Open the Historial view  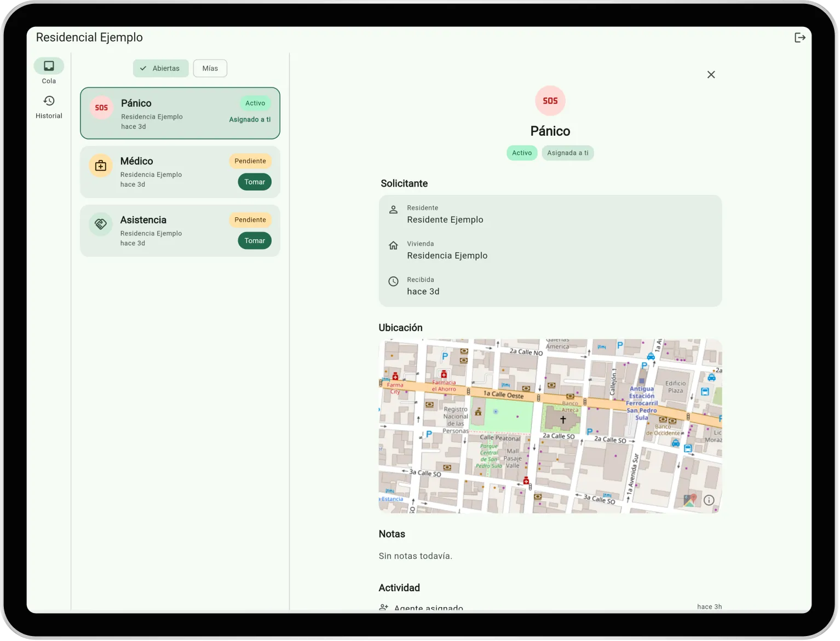pos(49,107)
